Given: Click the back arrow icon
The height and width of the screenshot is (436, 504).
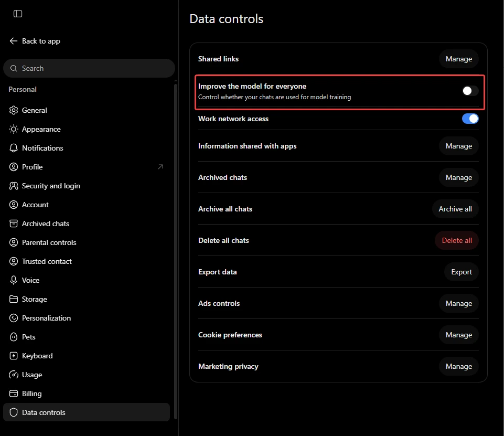Looking at the screenshot, I should coord(13,41).
